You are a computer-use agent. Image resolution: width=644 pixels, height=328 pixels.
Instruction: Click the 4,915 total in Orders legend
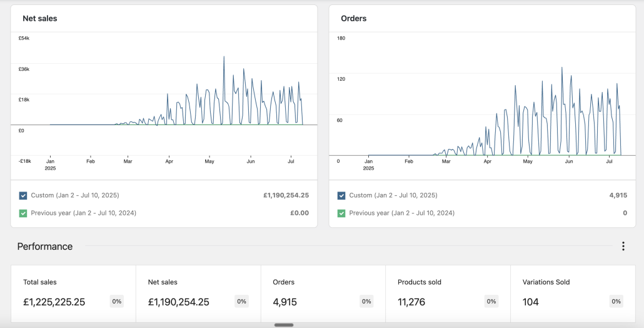point(618,195)
